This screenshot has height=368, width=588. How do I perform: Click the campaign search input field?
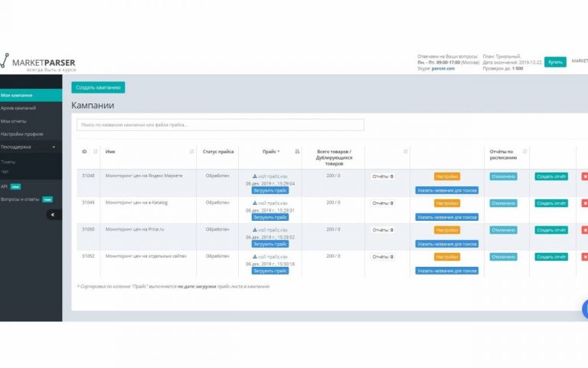coord(220,124)
